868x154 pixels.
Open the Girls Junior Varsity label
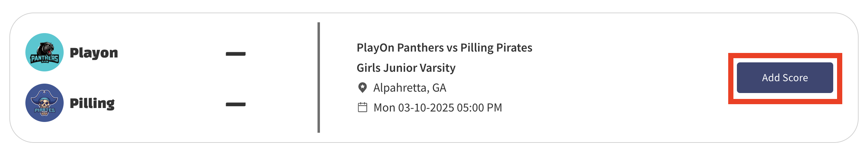[x=406, y=68]
